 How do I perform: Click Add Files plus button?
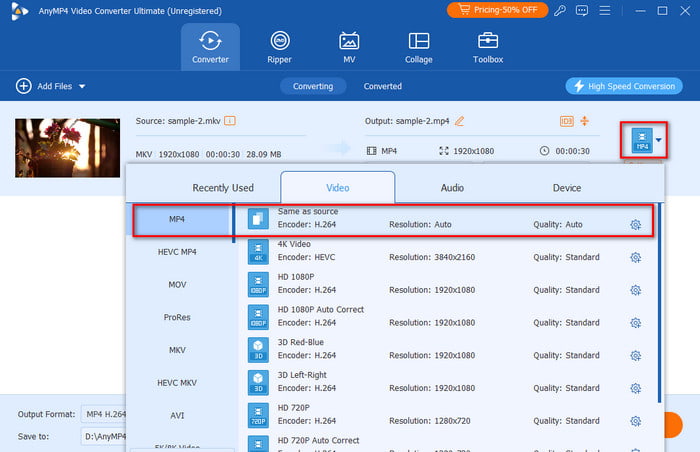point(24,86)
